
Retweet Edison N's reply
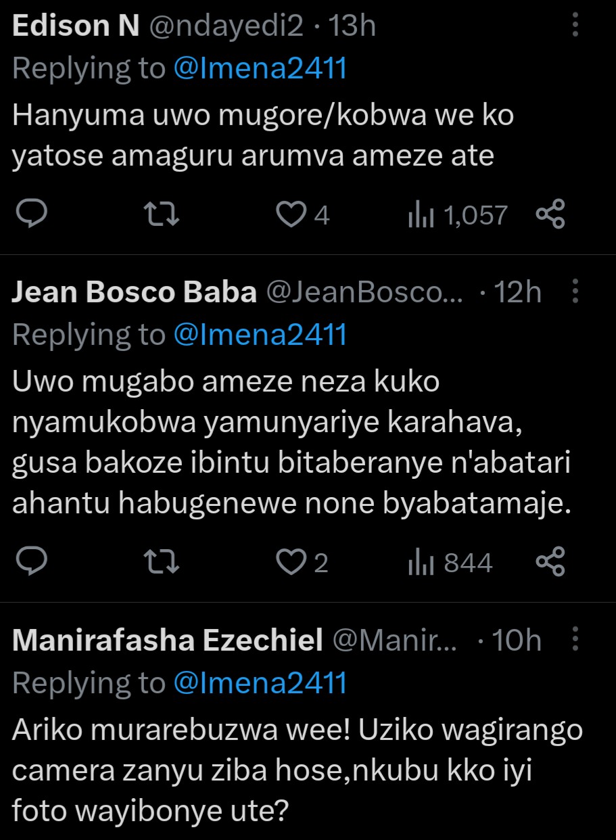(162, 214)
